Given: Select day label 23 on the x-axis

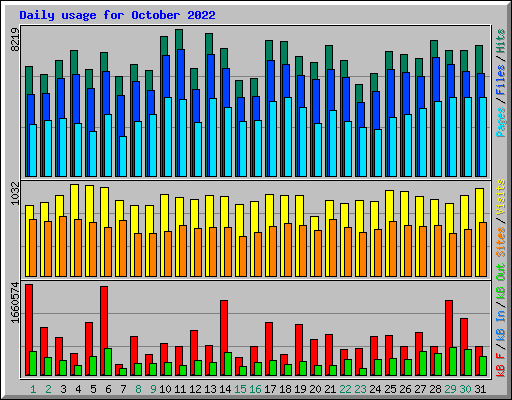Looking at the screenshot, I should click(360, 389).
